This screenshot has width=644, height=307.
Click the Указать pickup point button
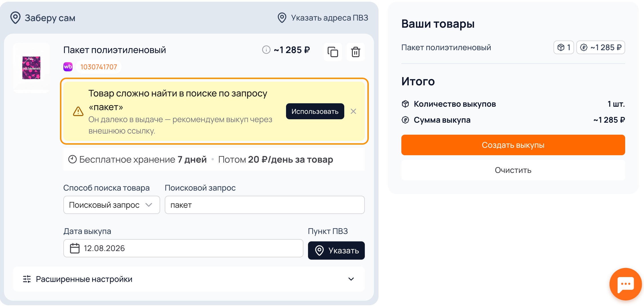pos(336,251)
